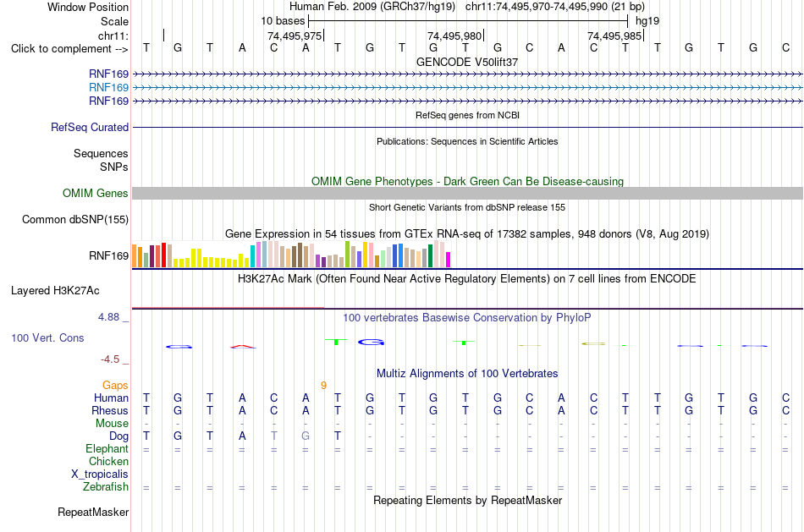Open the Multiz Alignments of 100 Vertebrates title
This screenshot has width=804, height=532.
point(467,374)
